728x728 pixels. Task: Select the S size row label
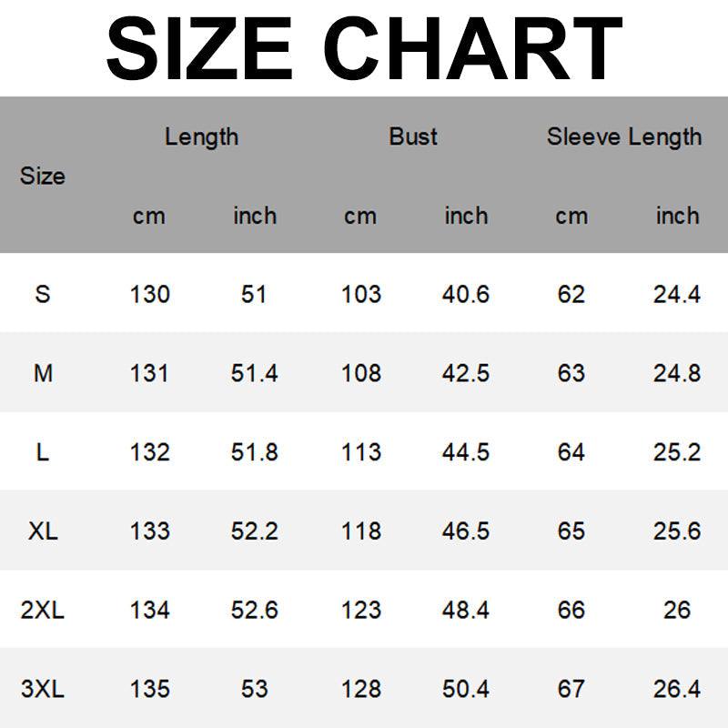pos(43,294)
